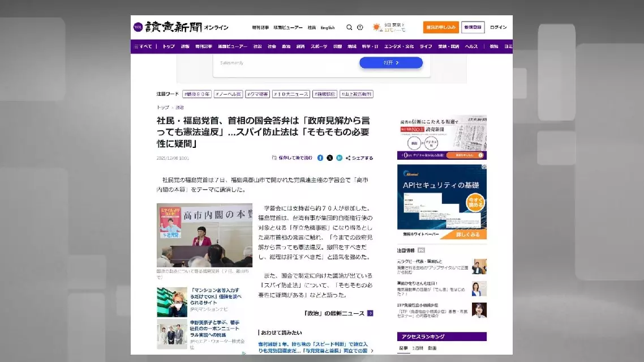Click the 保存して後で読む bookmark icon

(x=274, y=158)
